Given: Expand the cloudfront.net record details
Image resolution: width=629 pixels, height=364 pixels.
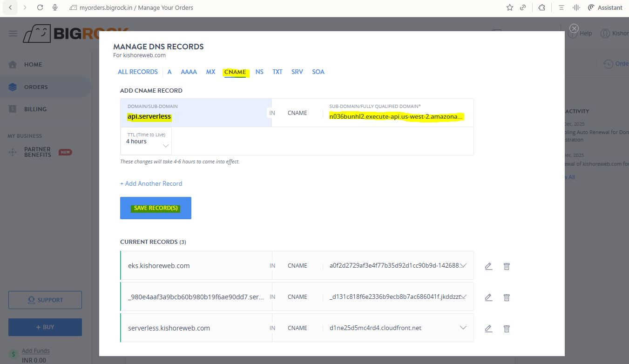Looking at the screenshot, I should (x=463, y=328).
